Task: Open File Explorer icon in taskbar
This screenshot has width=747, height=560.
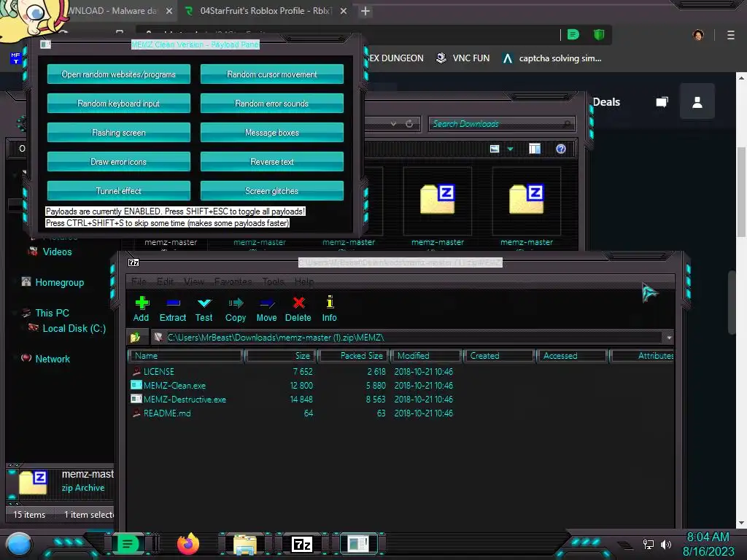Action: (245, 544)
